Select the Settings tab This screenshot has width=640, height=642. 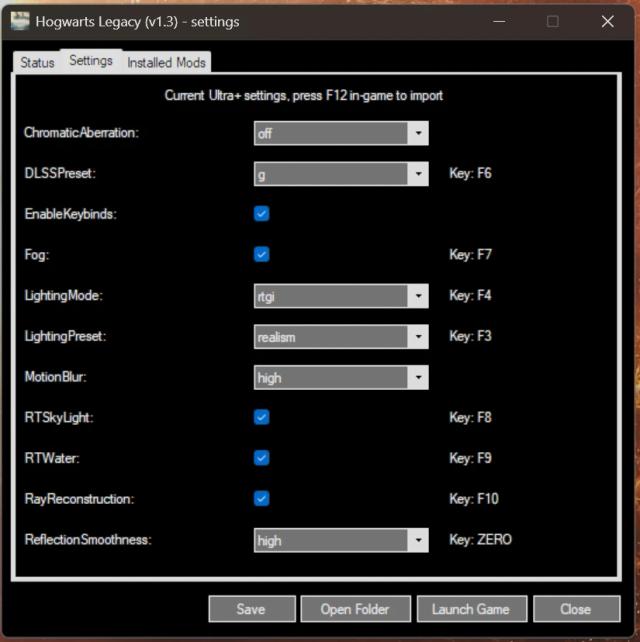tap(91, 61)
